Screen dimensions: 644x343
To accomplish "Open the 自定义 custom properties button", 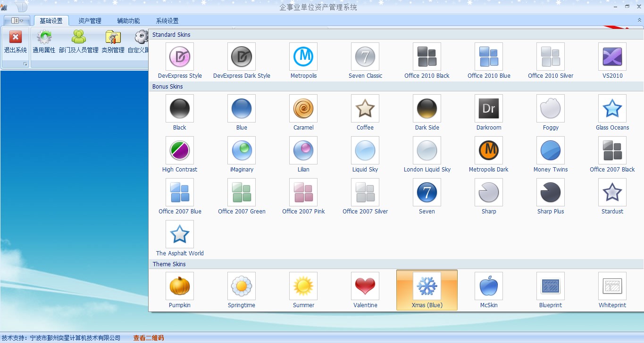I will click(138, 42).
